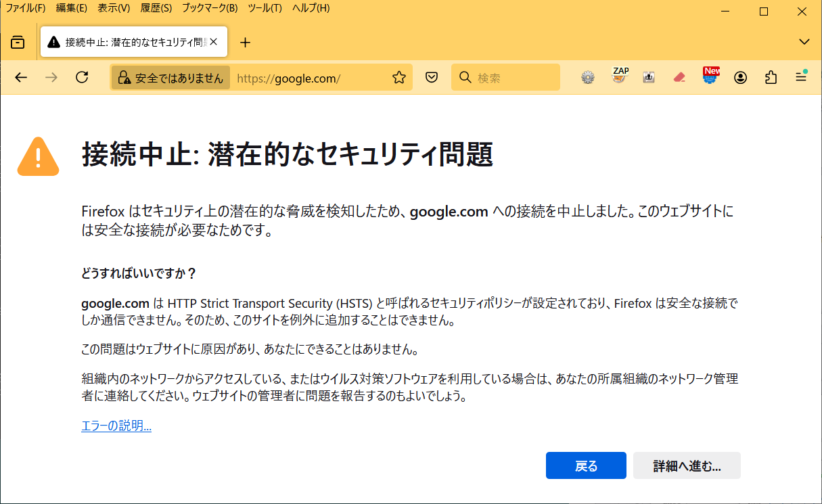Open the ツール(T) menu
This screenshot has height=504, width=822.
tap(265, 8)
